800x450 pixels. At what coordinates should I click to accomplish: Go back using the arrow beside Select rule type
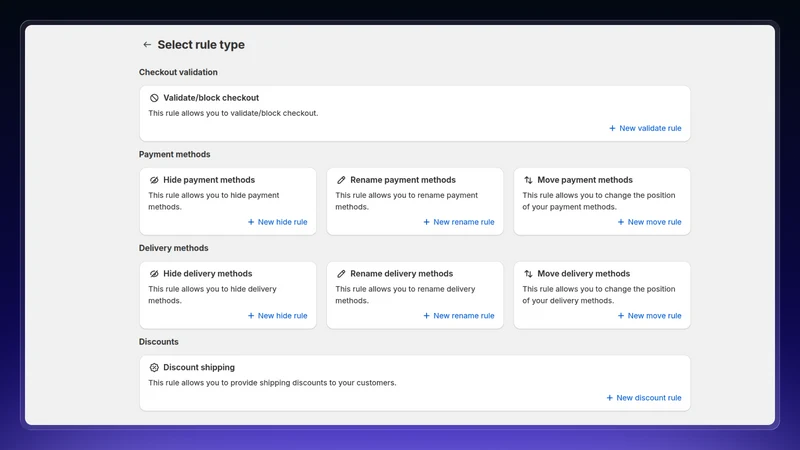click(x=147, y=45)
